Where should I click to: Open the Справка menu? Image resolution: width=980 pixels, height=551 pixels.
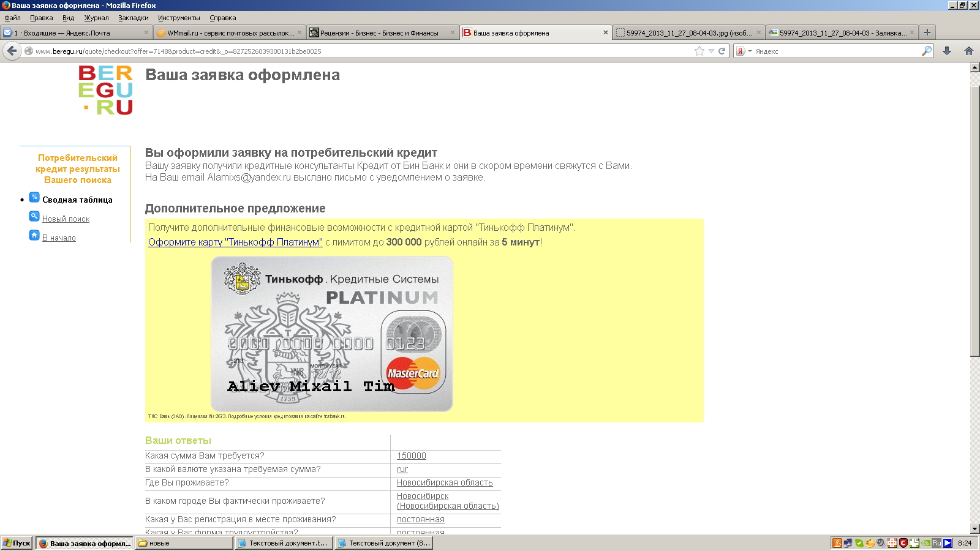(223, 18)
